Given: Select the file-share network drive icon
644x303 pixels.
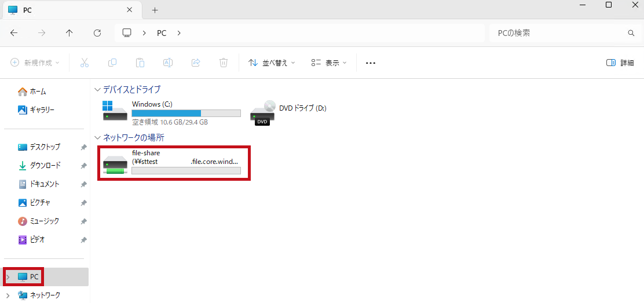Looking at the screenshot, I should point(115,164).
